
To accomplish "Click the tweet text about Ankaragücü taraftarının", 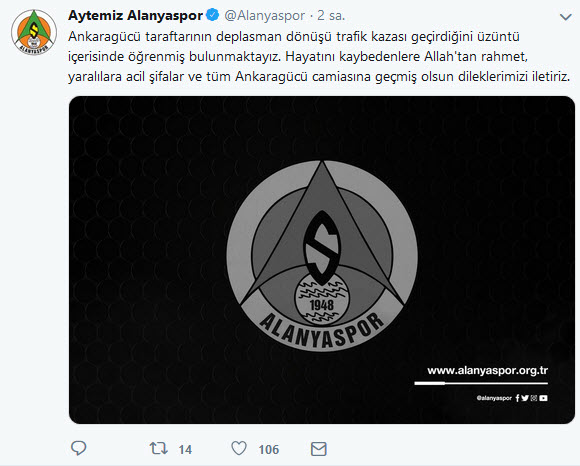I will pos(319,57).
